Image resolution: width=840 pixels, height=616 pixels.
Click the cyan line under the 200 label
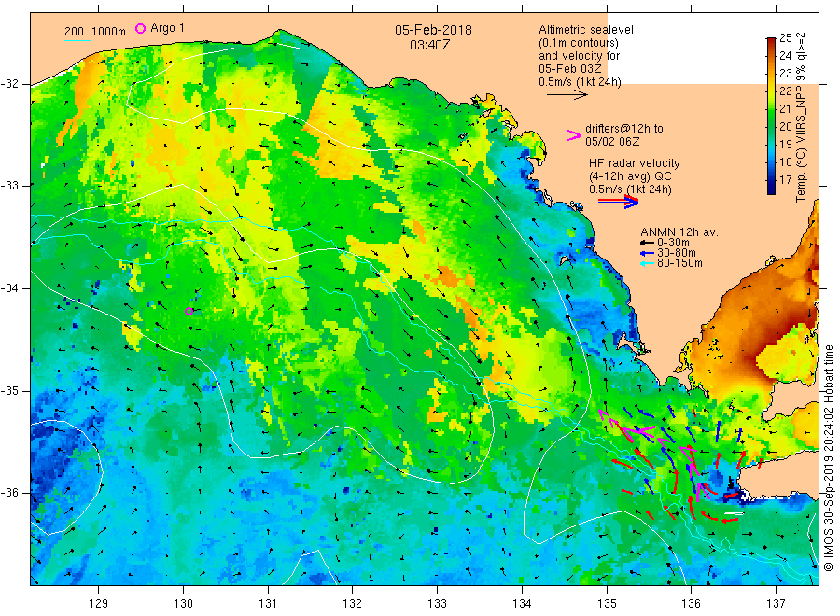click(x=77, y=40)
